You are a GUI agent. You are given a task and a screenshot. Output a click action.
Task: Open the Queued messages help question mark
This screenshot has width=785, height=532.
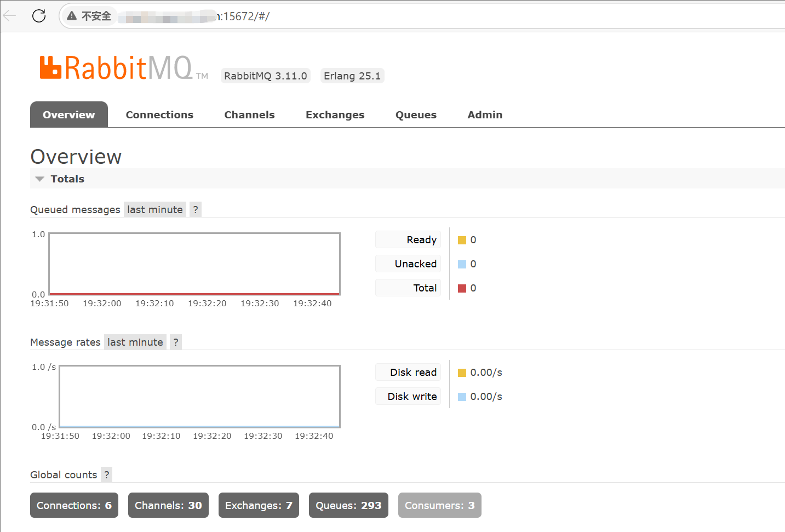[196, 209]
